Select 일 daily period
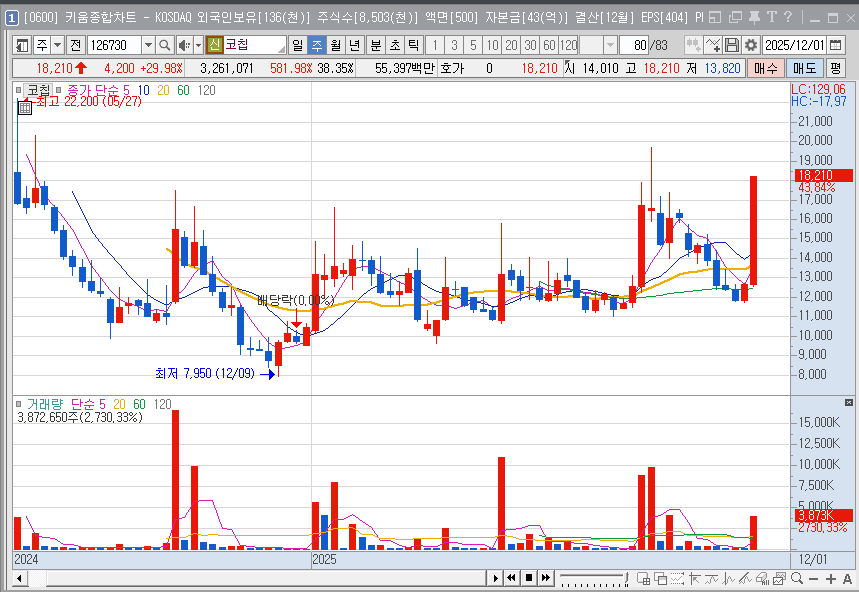This screenshot has width=859, height=592. 297,45
